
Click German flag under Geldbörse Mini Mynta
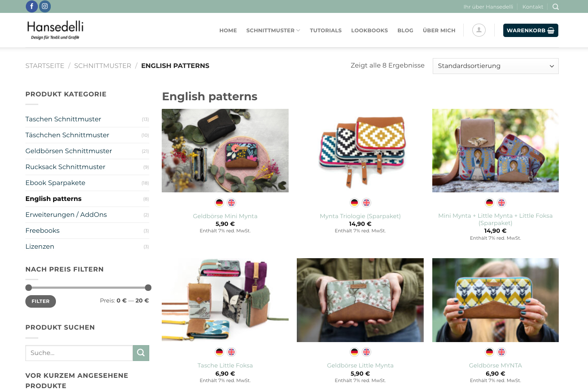(x=219, y=203)
